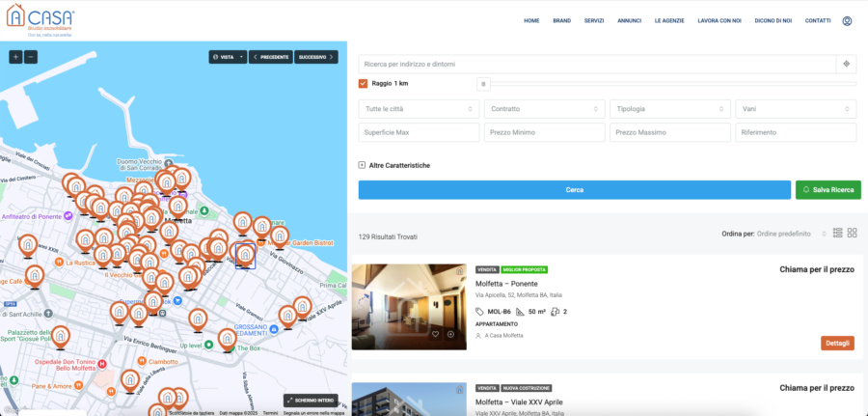Viewport: 868px width, 416px height.
Task: Uncheck the Raggio 1 km checkbox
Action: (x=364, y=83)
